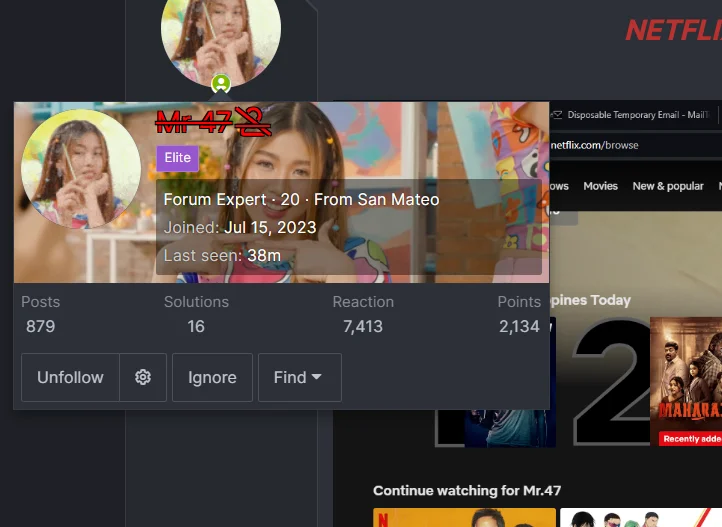Select the Movies menu in the Netflix screenshot
The width and height of the screenshot is (722, 527).
[x=600, y=186]
